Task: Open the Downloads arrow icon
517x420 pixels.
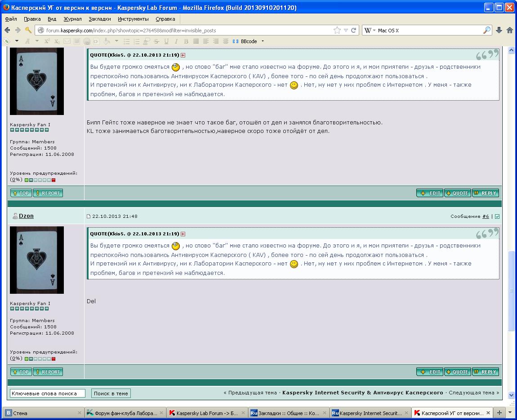Action: coord(499,30)
